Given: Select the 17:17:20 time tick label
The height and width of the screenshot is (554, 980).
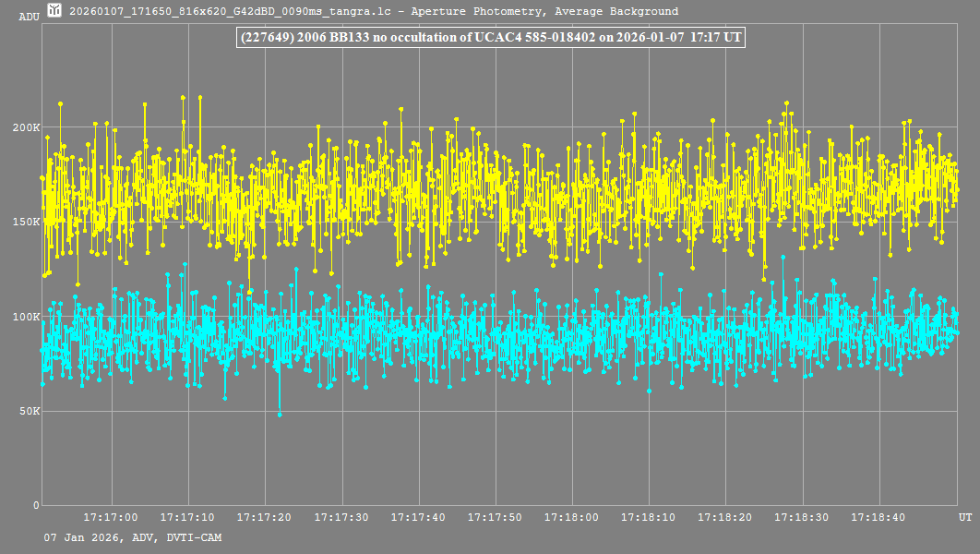Looking at the screenshot, I should (x=264, y=518).
